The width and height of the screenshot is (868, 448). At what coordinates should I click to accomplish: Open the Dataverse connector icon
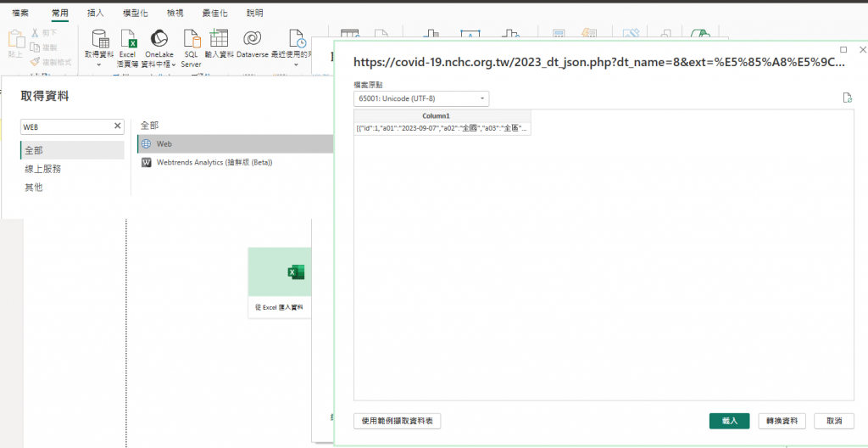tap(253, 39)
